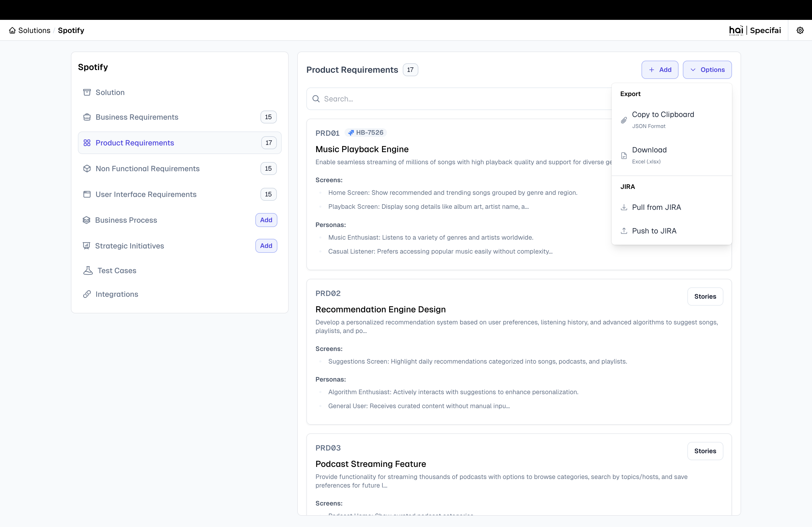This screenshot has width=812, height=527.
Task: Choose Download Excel (.xlsx) option
Action: coord(672,155)
